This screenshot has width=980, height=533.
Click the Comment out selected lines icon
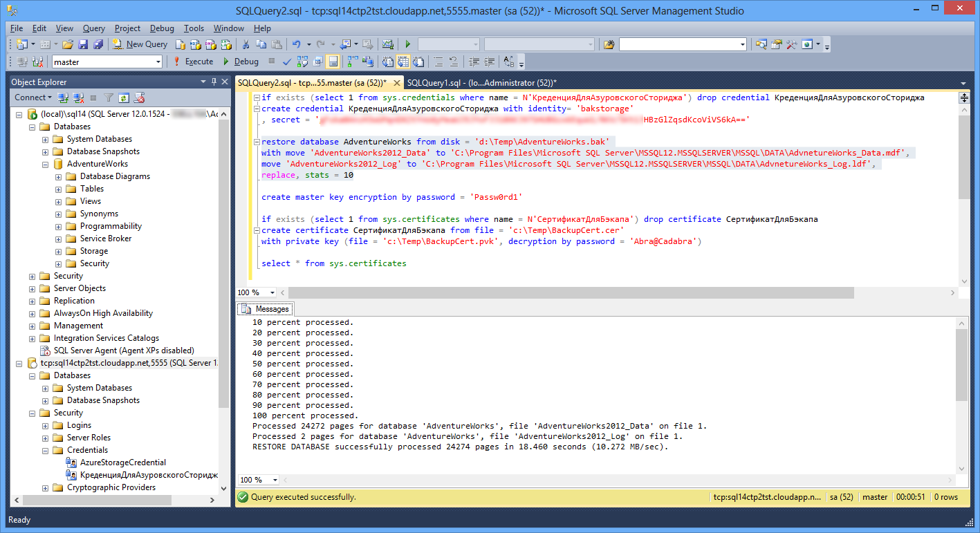[438, 62]
